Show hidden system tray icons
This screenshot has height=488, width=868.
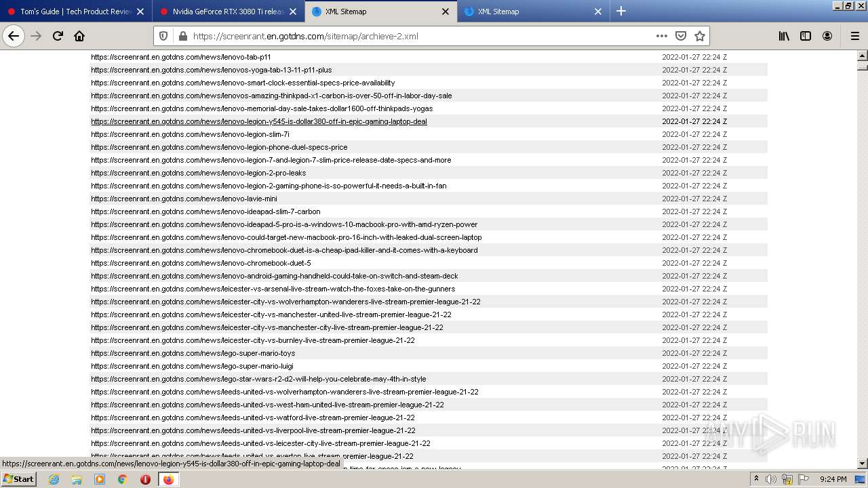pyautogui.click(x=756, y=479)
